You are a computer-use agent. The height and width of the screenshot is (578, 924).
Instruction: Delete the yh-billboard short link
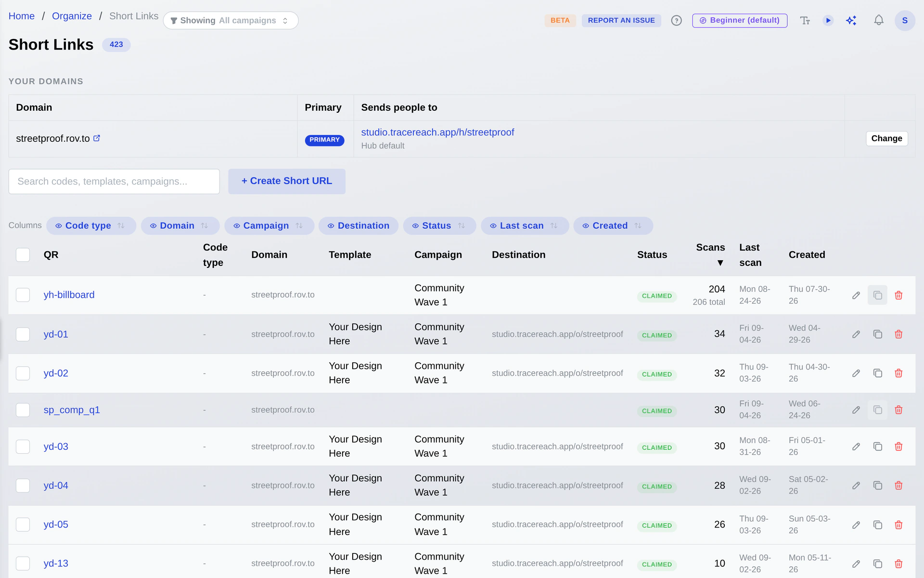898,295
